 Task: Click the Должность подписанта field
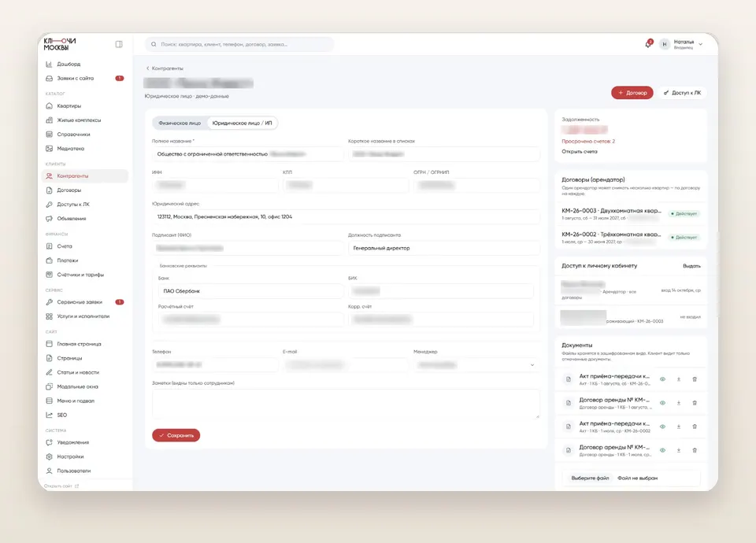tap(443, 248)
